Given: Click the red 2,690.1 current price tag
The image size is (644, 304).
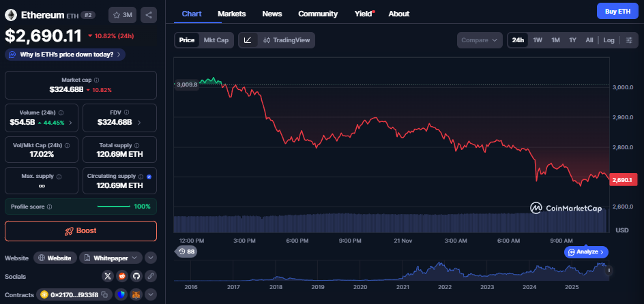Looking at the screenshot, I should [624, 180].
